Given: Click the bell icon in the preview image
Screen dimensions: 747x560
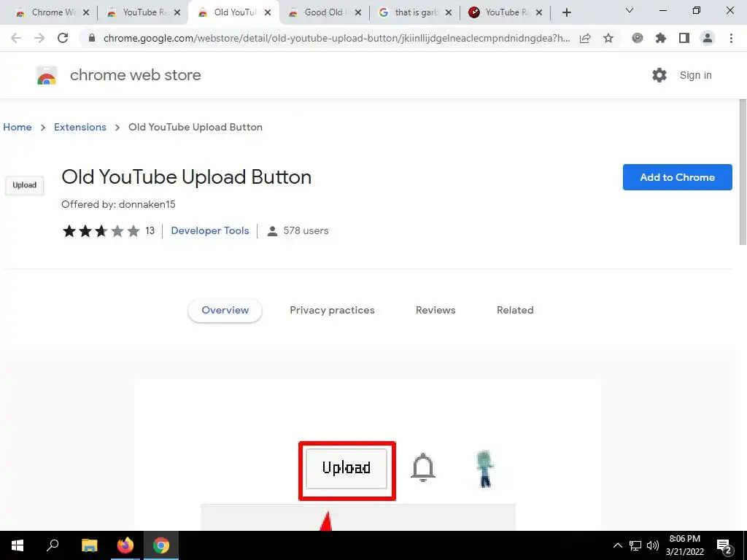Looking at the screenshot, I should pyautogui.click(x=422, y=468).
